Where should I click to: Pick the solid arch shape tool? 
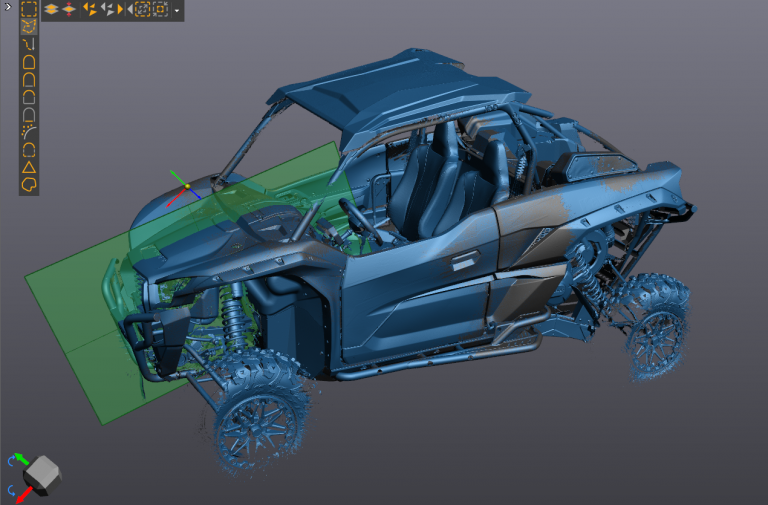click(x=29, y=62)
